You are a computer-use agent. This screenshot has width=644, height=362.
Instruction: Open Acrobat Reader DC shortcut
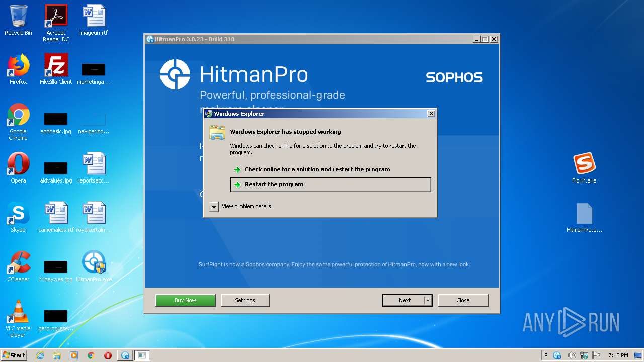(56, 23)
